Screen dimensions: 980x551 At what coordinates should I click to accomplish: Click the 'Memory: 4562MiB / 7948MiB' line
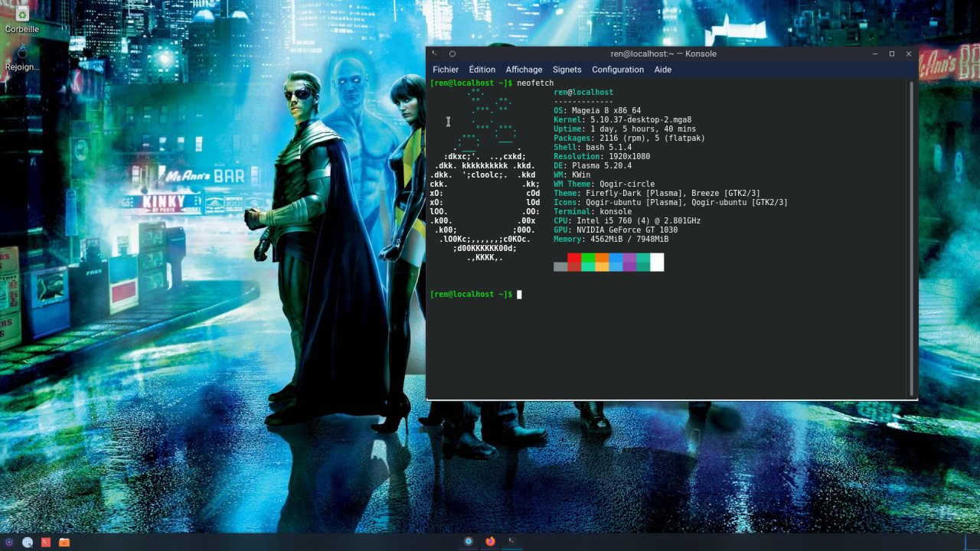[x=611, y=240]
